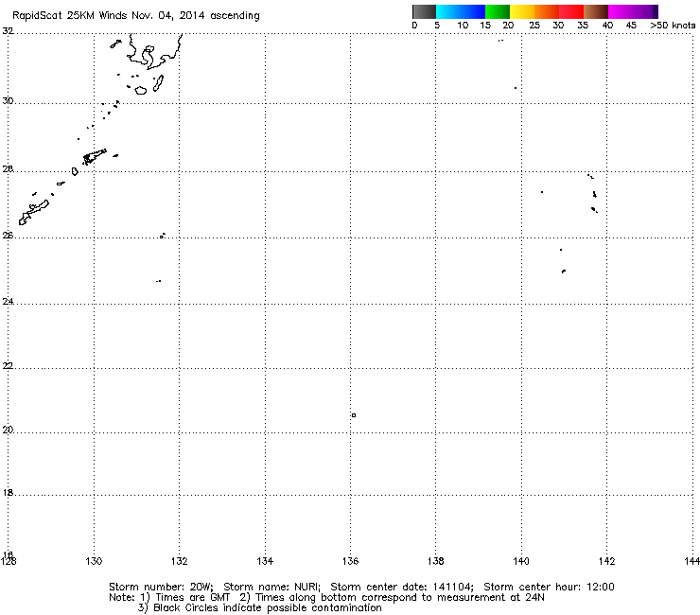Click the orange 25-30 knots color segment
Image resolution: width=700 pixels, height=615 pixels.
pyautogui.click(x=547, y=11)
